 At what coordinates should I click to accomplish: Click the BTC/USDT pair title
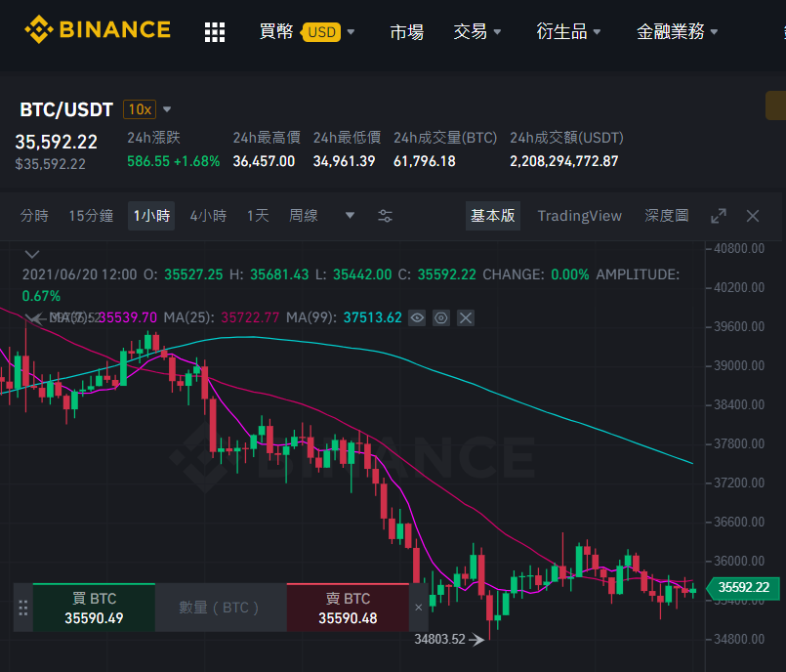pos(66,109)
